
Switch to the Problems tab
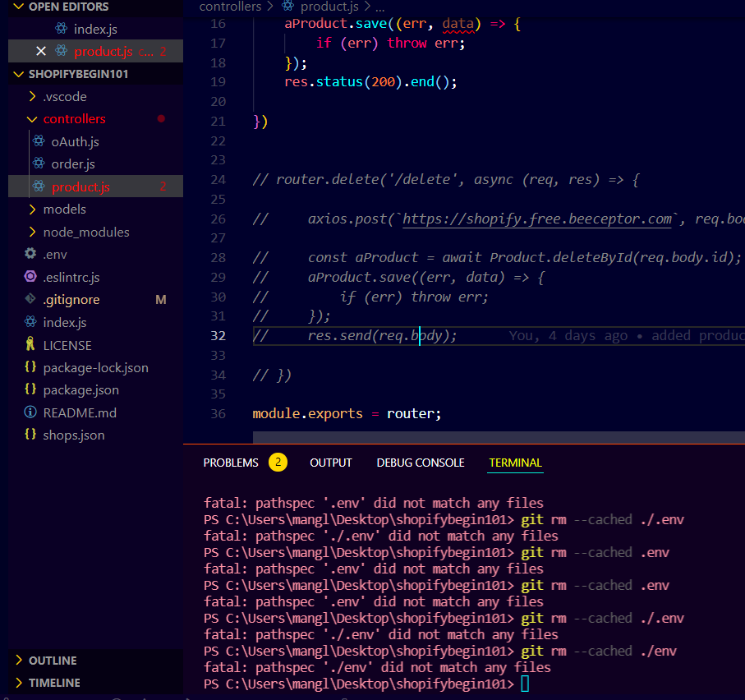pyautogui.click(x=231, y=463)
